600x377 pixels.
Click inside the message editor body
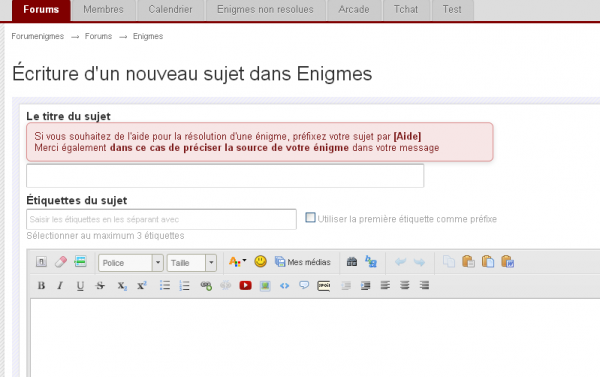(x=314, y=338)
